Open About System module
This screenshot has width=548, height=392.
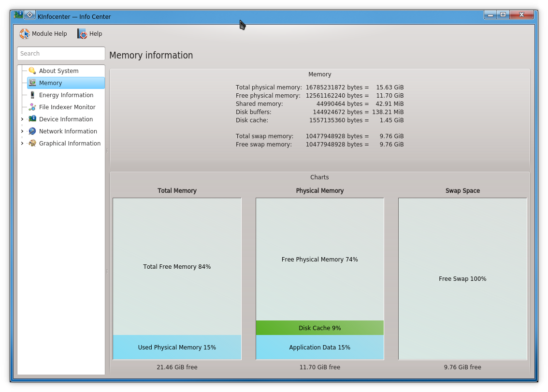pyautogui.click(x=59, y=71)
